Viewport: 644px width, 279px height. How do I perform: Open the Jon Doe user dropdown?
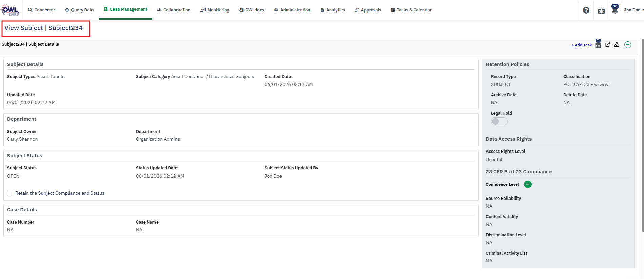(x=634, y=10)
